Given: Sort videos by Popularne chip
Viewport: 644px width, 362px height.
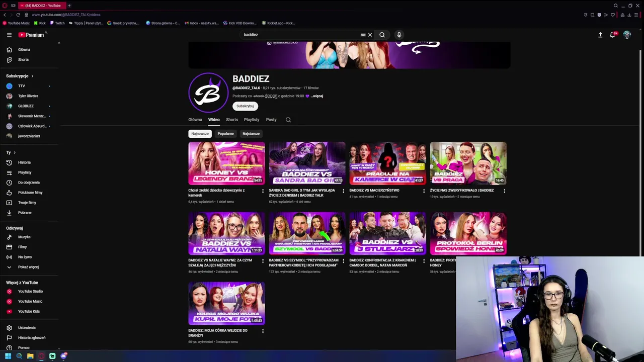Looking at the screenshot, I should [x=225, y=134].
